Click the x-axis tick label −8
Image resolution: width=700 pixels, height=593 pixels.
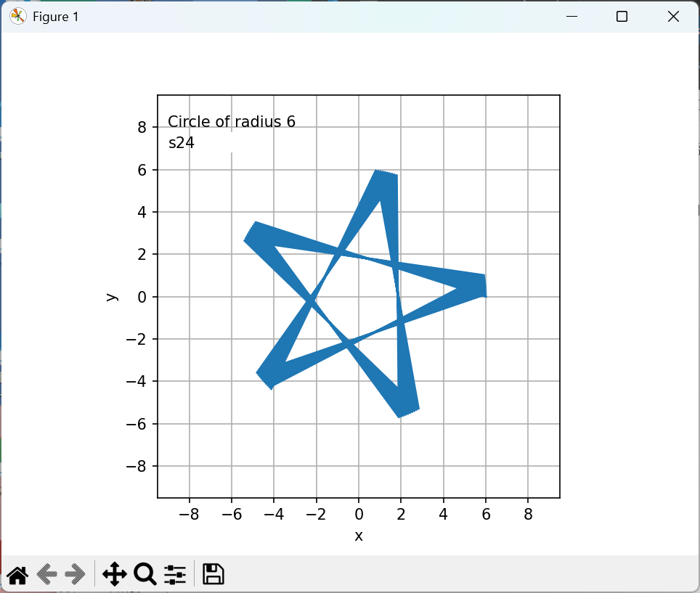(189, 515)
